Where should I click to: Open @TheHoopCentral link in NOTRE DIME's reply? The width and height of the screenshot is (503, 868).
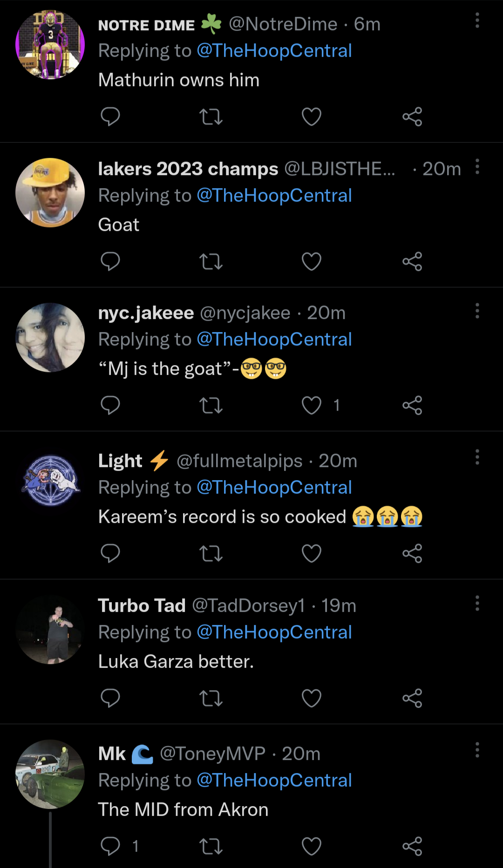pos(274,51)
